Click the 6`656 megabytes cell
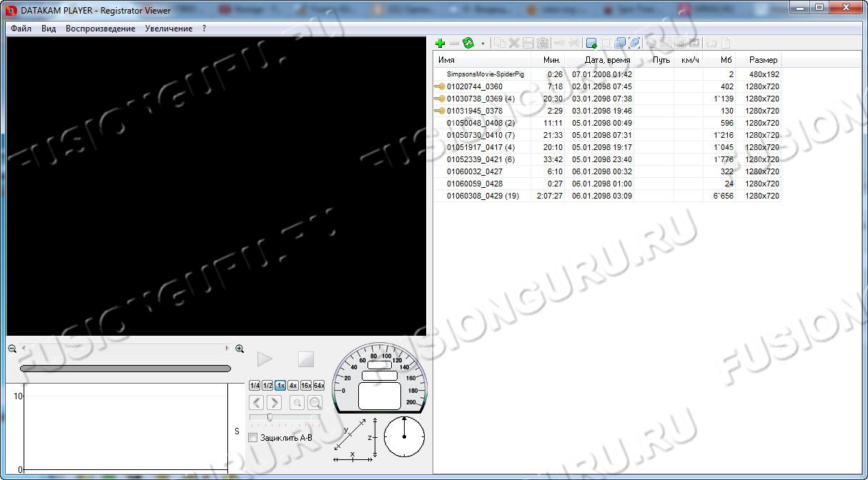 (x=724, y=196)
